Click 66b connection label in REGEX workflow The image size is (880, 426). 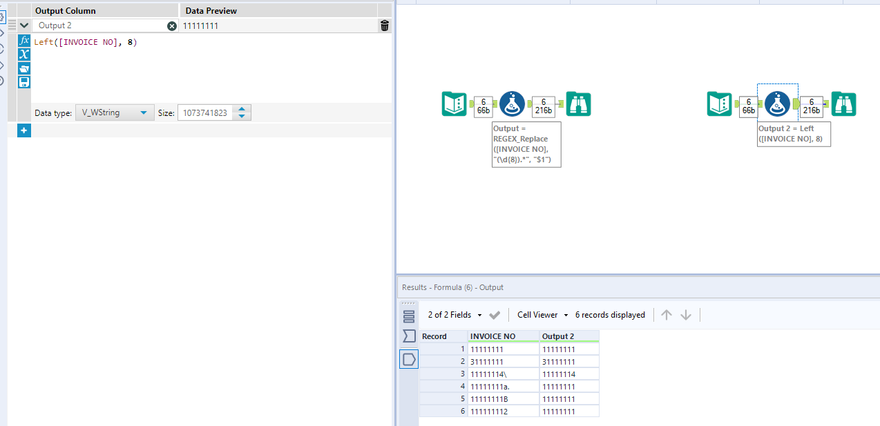[x=483, y=106]
